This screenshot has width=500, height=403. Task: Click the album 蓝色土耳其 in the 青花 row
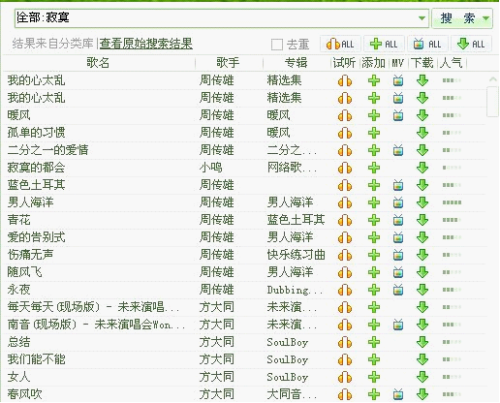[296, 220]
